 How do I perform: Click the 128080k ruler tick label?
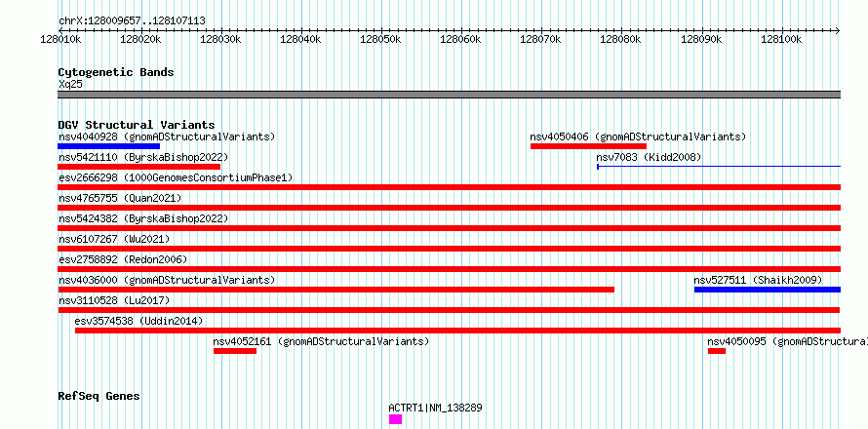click(x=621, y=39)
